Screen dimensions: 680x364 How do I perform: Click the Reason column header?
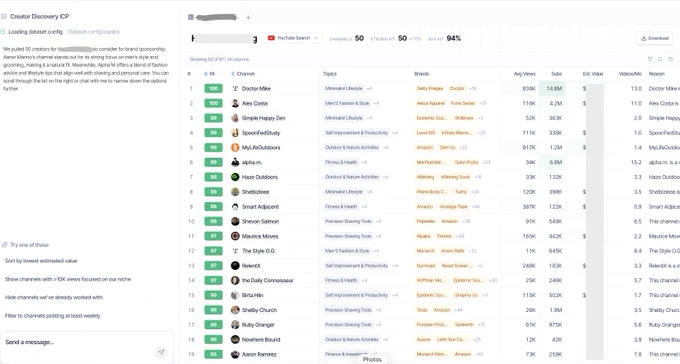657,74
